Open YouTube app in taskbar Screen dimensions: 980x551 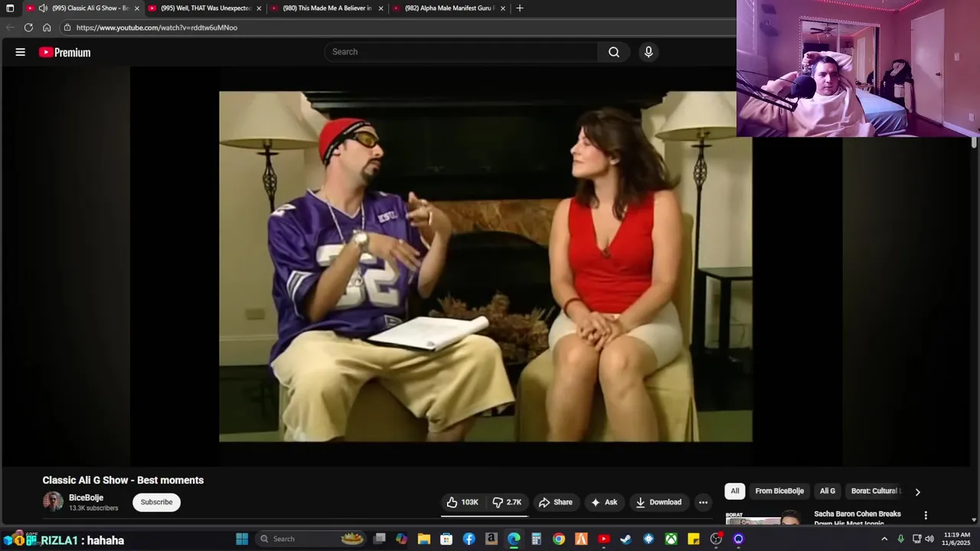tap(603, 539)
